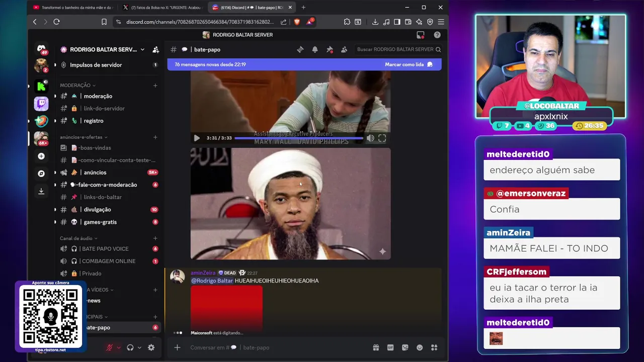Click the plus attach button in message bar

point(177,347)
